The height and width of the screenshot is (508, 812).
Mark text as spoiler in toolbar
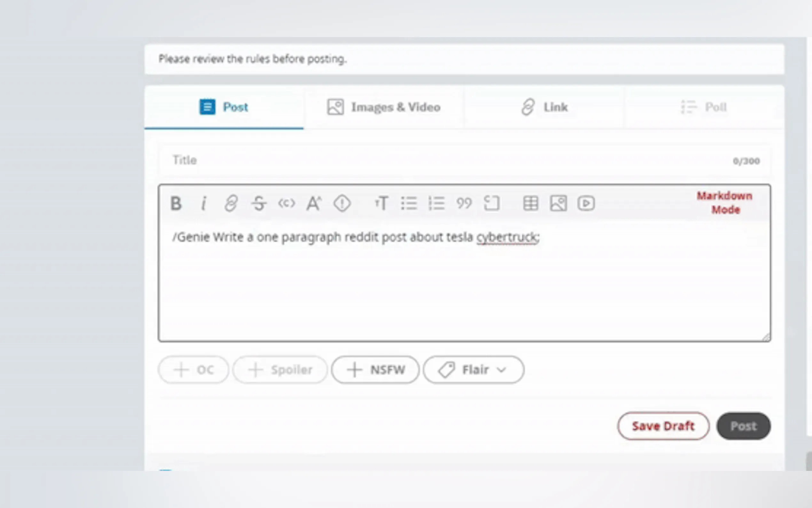click(x=342, y=203)
